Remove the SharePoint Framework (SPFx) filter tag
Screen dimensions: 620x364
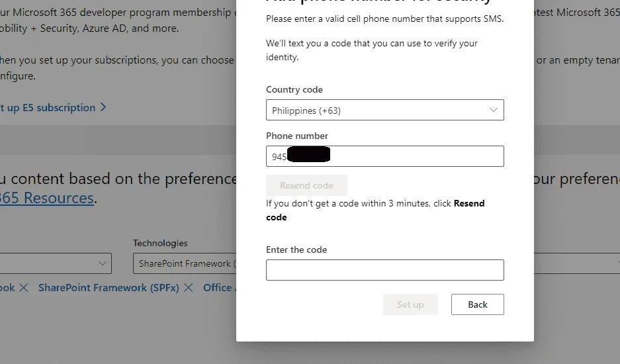[x=188, y=288]
